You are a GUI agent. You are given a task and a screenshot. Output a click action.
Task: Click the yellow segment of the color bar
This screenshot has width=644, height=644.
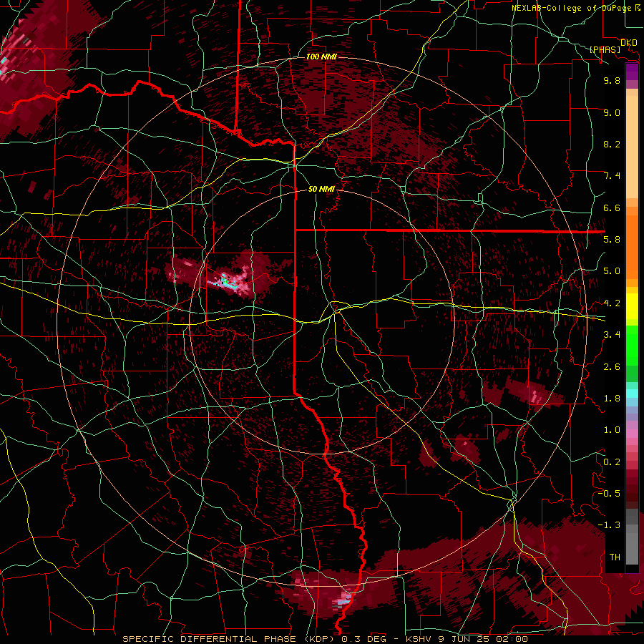(632, 306)
